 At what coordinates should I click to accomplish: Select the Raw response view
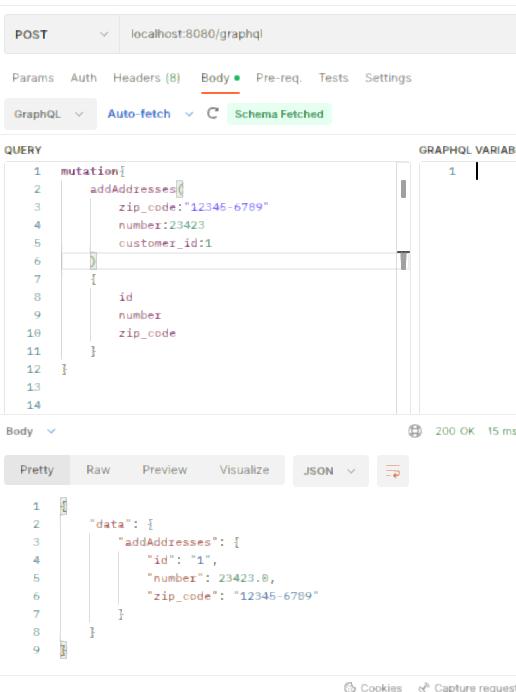[x=98, y=470]
